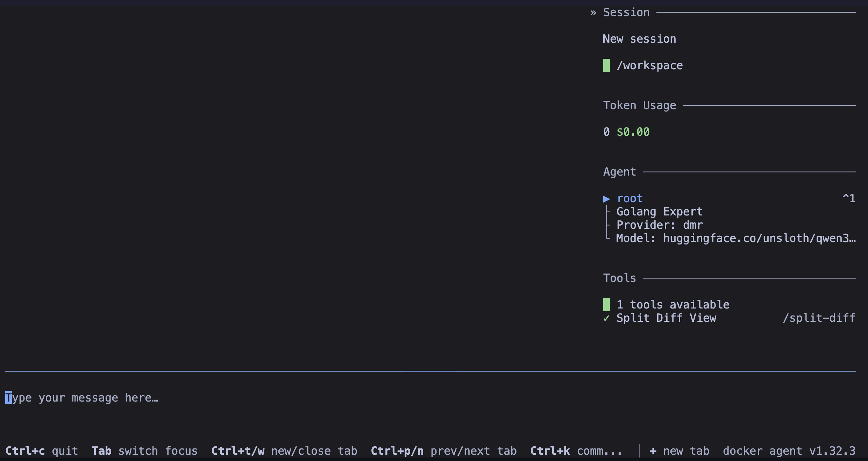Select the root agent entry

[629, 199]
